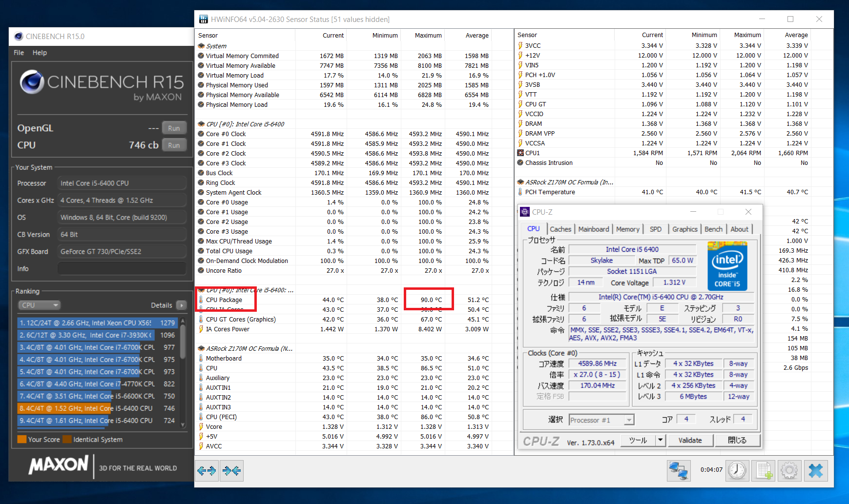Click the Info input field in Cinebench

(x=122, y=269)
